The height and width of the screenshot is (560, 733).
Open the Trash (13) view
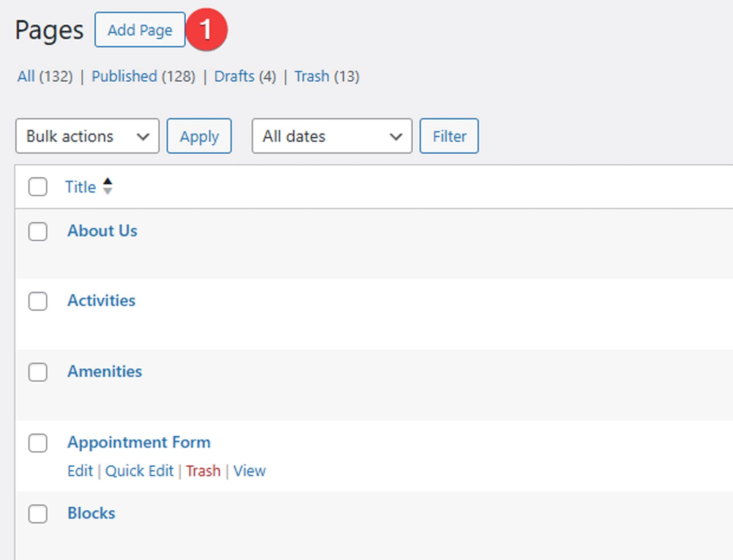pos(327,77)
